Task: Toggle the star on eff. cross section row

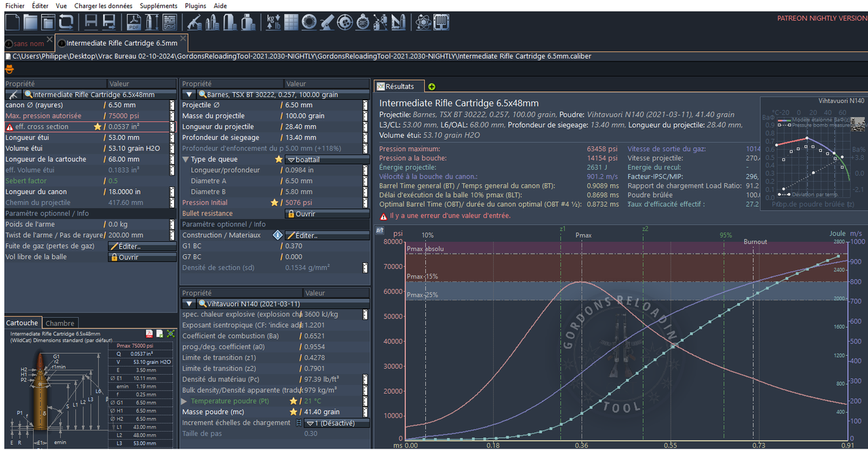Action: [x=97, y=127]
